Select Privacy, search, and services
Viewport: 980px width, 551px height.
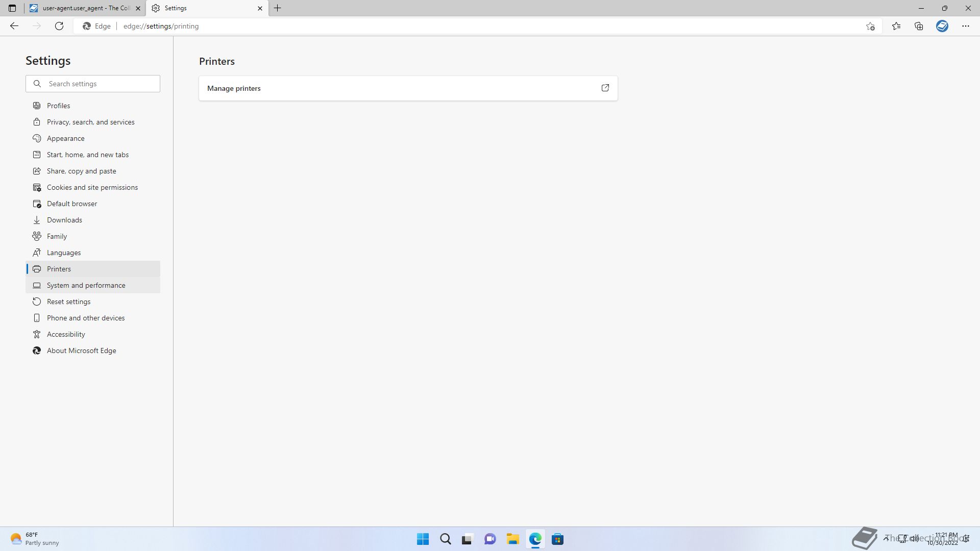[90, 122]
